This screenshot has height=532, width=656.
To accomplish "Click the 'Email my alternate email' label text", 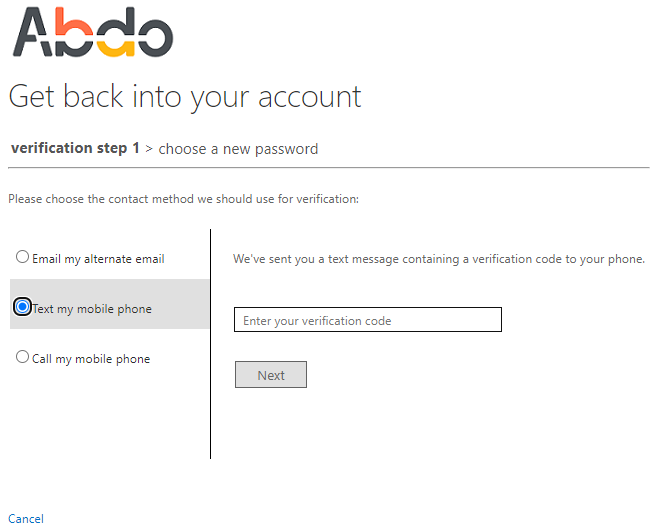I will click(x=98, y=259).
